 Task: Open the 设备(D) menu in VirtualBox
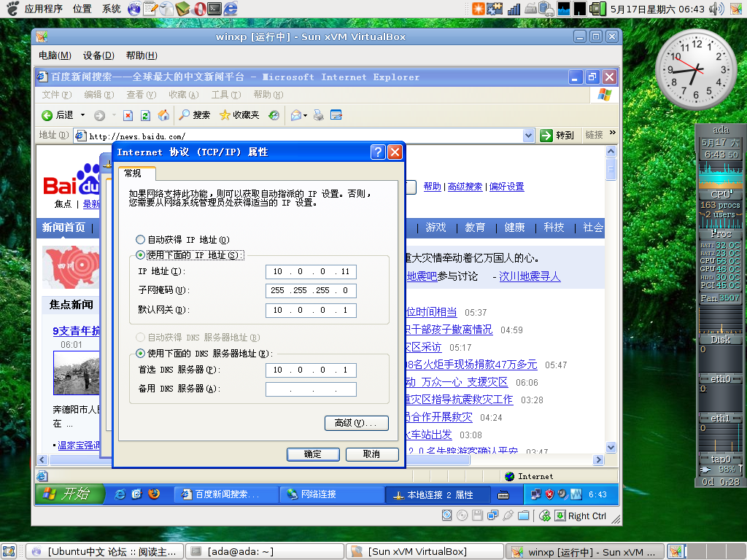click(98, 55)
